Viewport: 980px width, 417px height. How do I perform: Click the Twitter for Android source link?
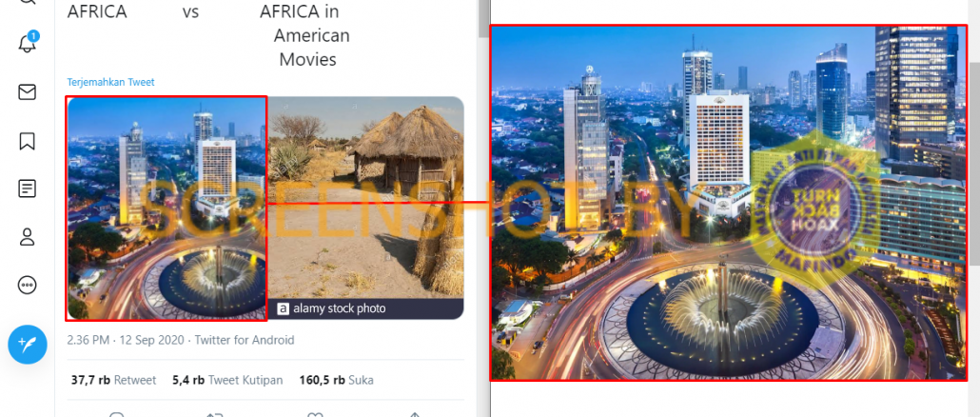pos(245,340)
